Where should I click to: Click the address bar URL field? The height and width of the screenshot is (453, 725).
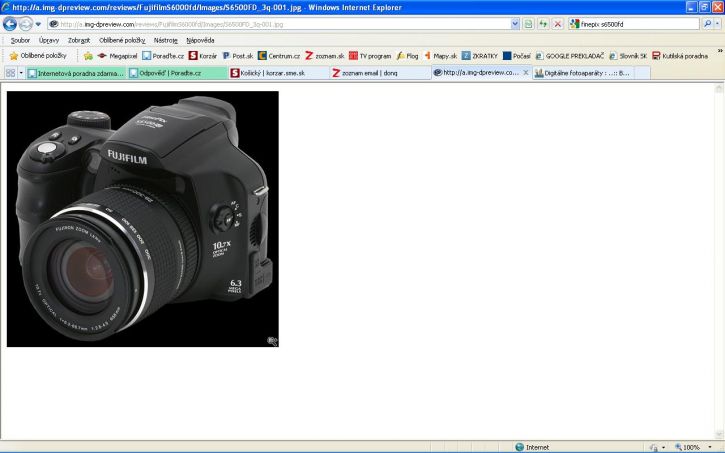279,24
